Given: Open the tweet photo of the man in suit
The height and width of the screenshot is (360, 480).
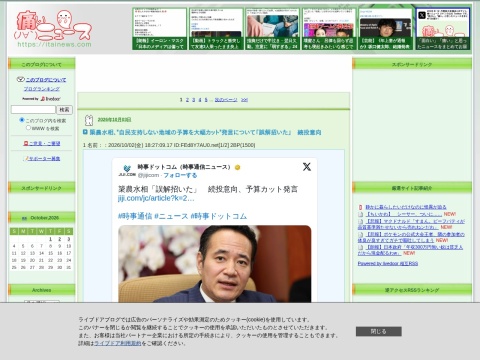Looking at the screenshot, I should [x=215, y=264].
